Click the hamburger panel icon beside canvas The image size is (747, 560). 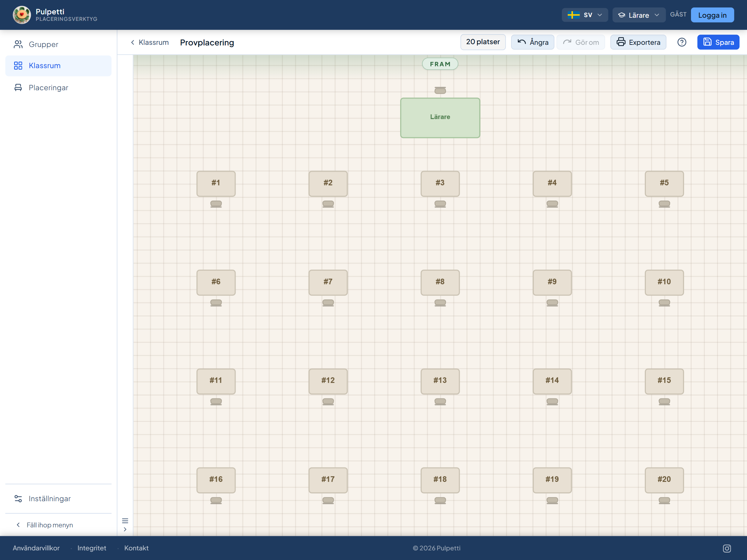pos(125,521)
